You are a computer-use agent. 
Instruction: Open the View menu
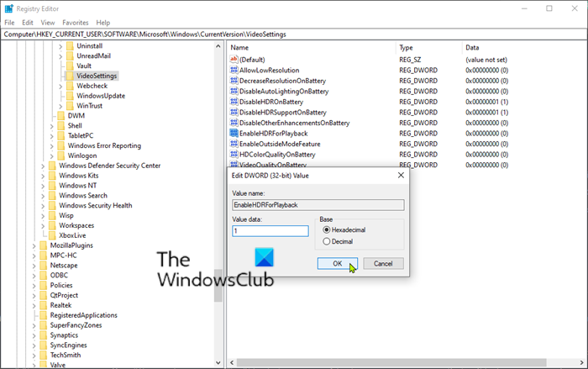48,23
